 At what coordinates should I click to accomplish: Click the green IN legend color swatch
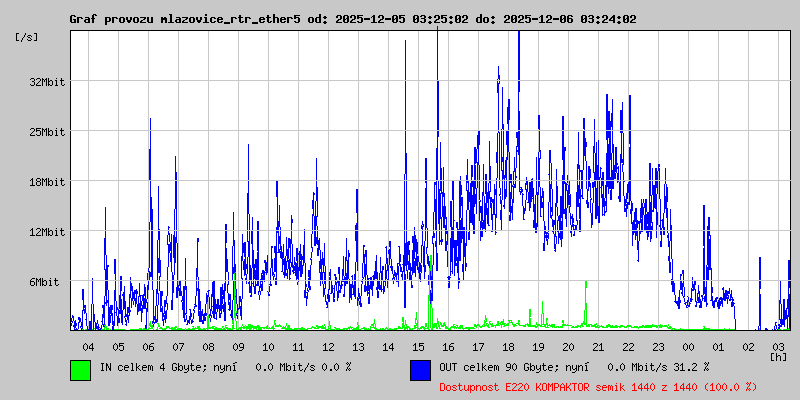point(81,370)
